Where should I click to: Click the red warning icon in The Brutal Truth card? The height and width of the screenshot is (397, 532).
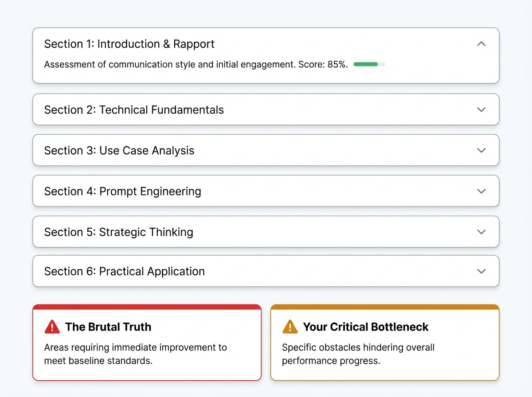point(52,327)
